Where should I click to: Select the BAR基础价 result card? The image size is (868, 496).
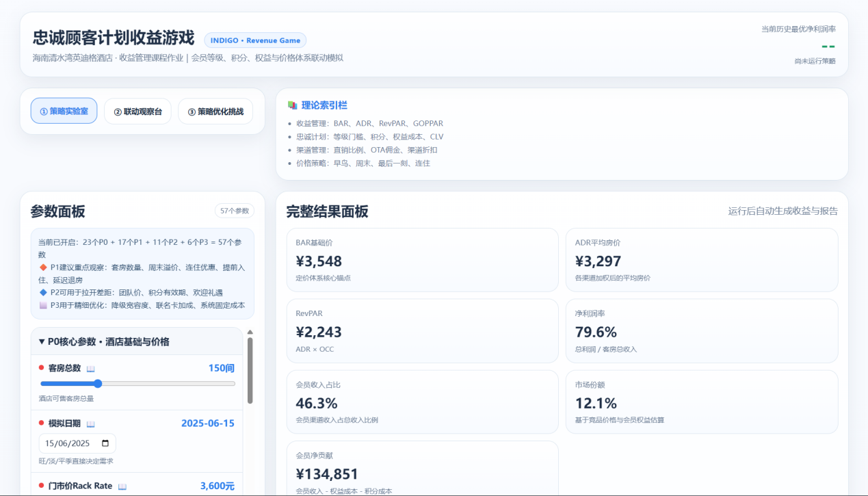click(x=422, y=261)
